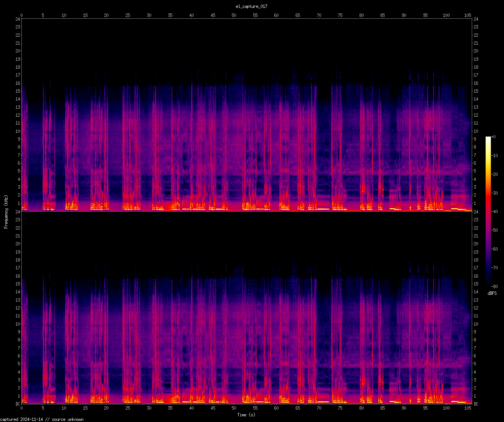Click the el_capture_017 title text

(251, 6)
